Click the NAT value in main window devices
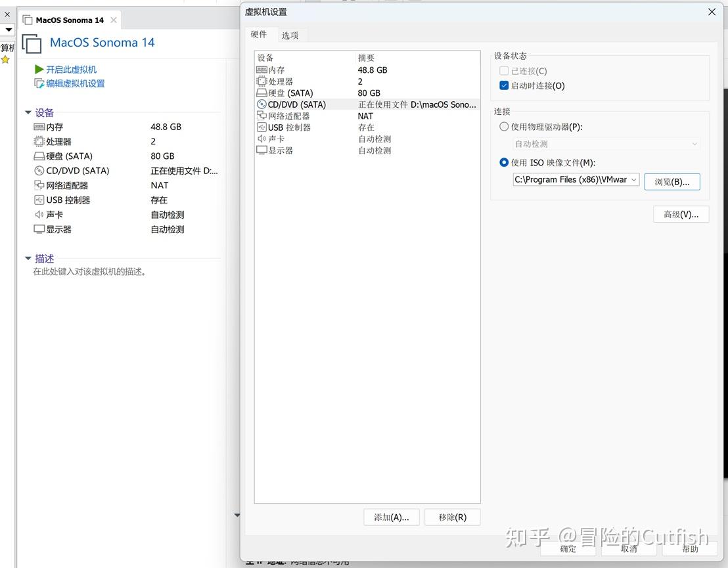Image resolution: width=728 pixels, height=568 pixels. click(159, 185)
